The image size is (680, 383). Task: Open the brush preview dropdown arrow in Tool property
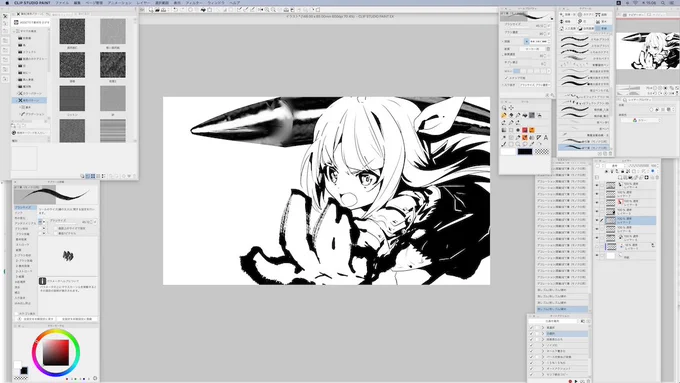[x=552, y=19]
